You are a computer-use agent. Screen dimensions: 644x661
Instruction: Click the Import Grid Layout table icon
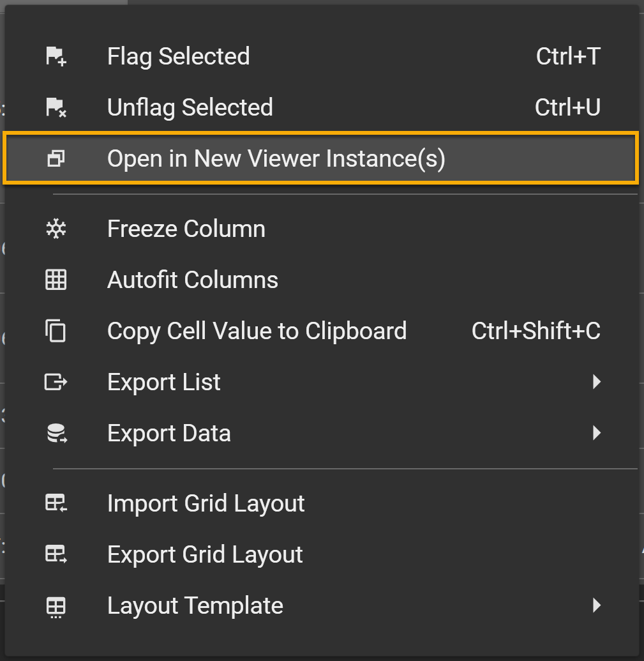[x=56, y=504]
